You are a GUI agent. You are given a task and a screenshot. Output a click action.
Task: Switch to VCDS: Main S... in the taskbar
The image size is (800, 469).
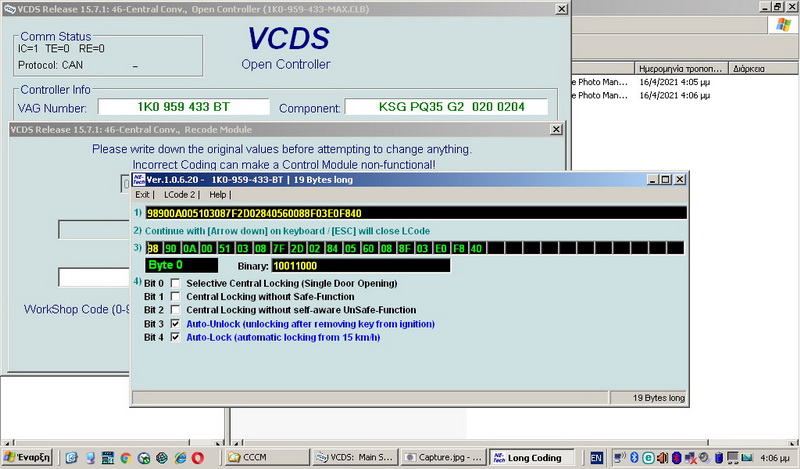[x=355, y=457]
